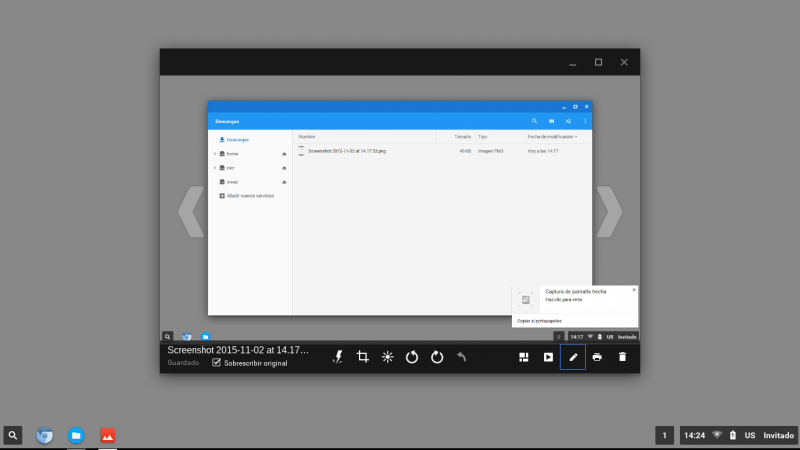Click the 14:24 clock in the tray

pyautogui.click(x=694, y=435)
